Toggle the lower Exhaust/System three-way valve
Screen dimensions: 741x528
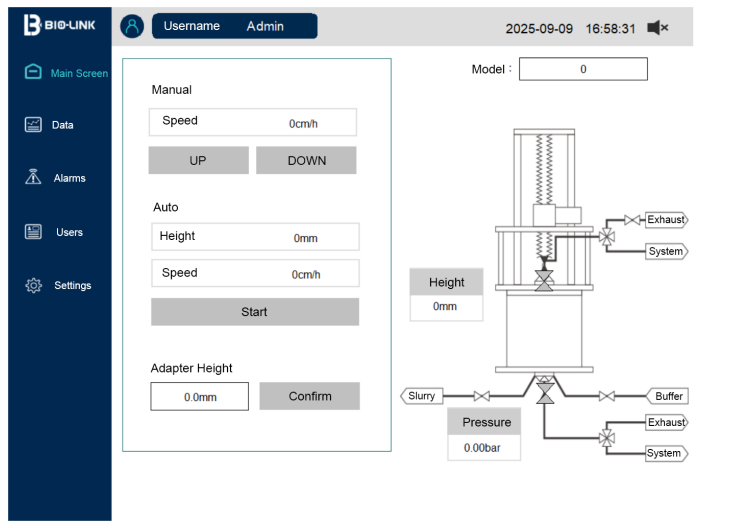(x=607, y=438)
